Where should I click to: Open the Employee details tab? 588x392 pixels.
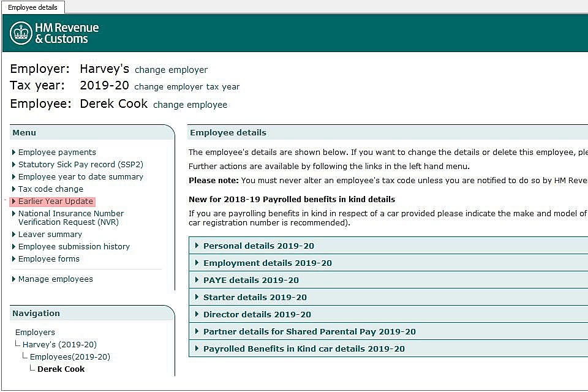click(x=32, y=7)
